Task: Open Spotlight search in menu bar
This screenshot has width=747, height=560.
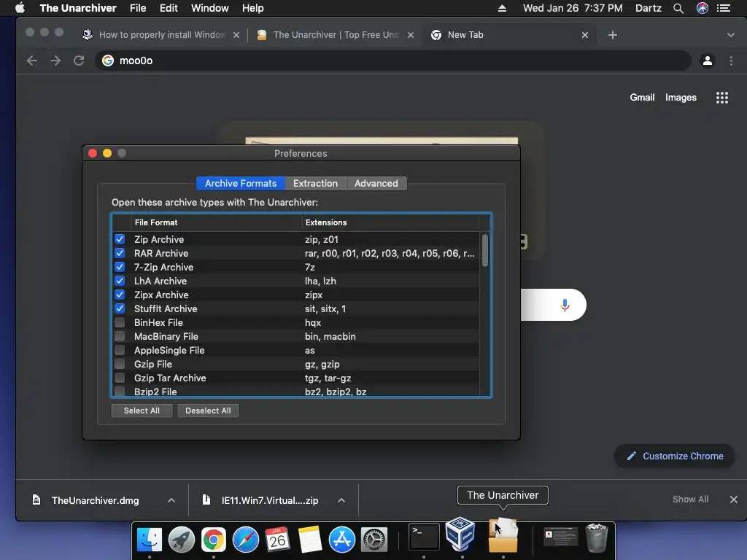Action: (x=678, y=8)
